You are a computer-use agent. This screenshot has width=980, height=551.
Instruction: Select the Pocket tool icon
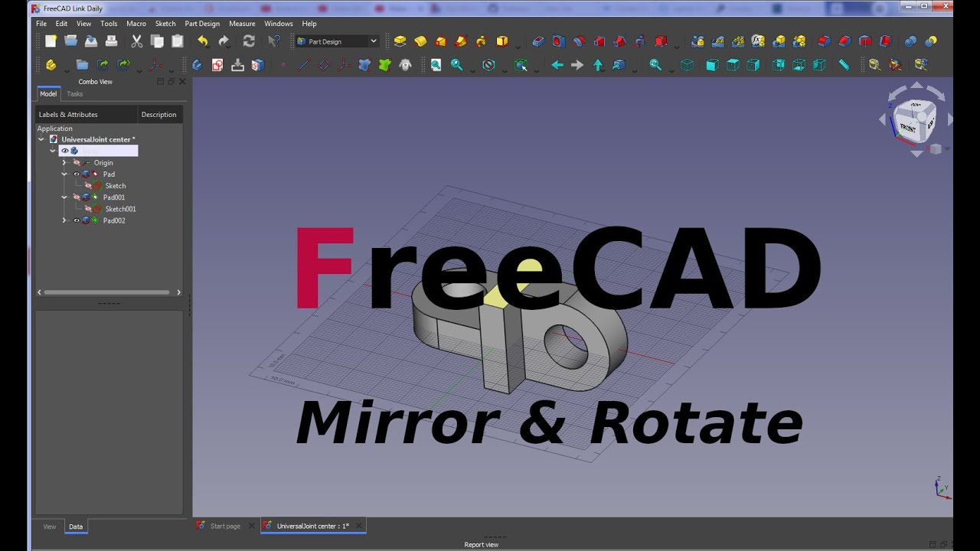coord(537,41)
